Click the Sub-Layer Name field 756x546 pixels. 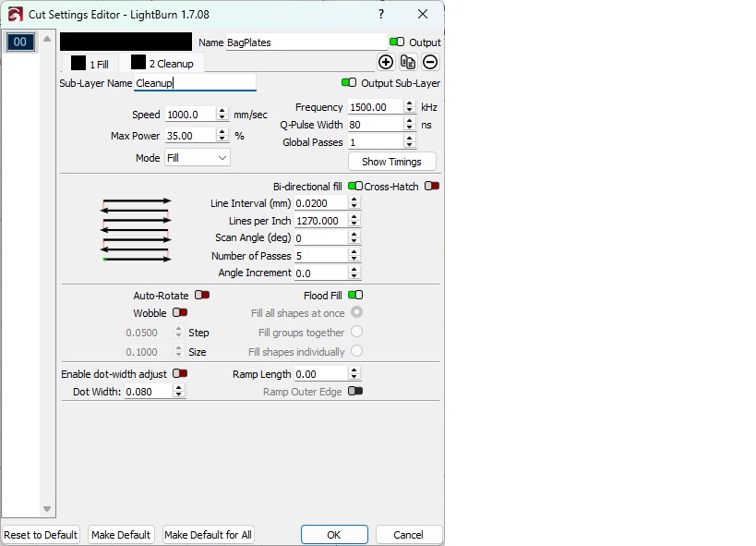pyautogui.click(x=195, y=82)
